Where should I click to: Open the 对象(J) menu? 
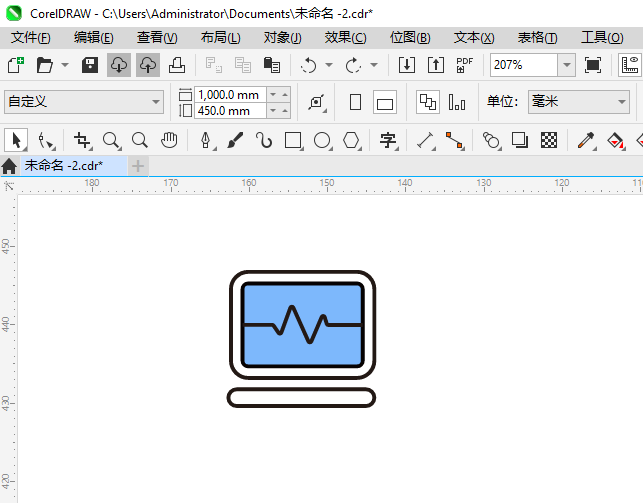tap(282, 38)
